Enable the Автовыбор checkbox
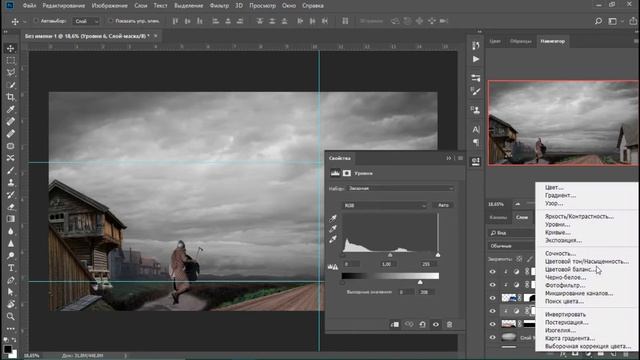 point(36,20)
